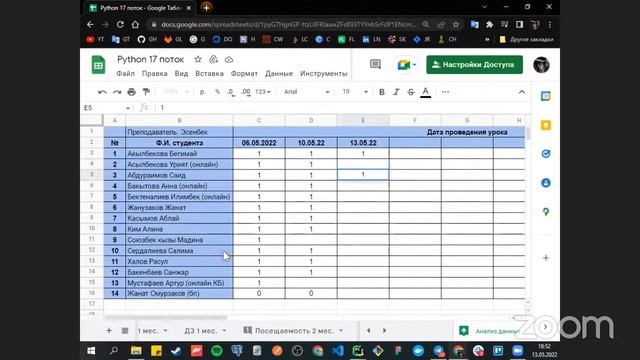Open the Инструменты menu
This screenshot has width=640, height=360.
324,74
